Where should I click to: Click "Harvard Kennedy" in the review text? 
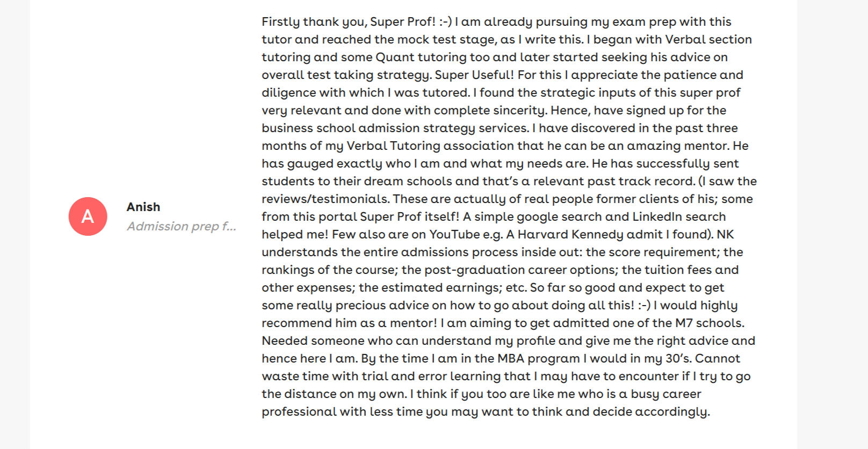pyautogui.click(x=562, y=234)
